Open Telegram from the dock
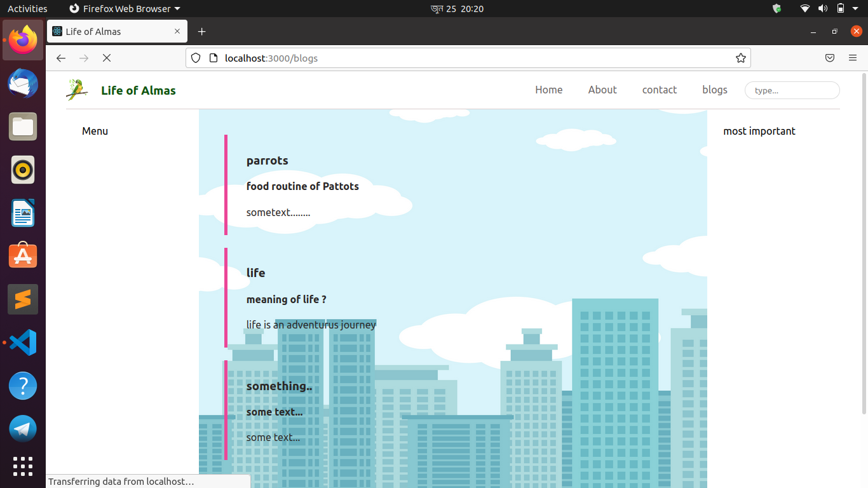Screen dimensions: 868x488 tap(22, 428)
